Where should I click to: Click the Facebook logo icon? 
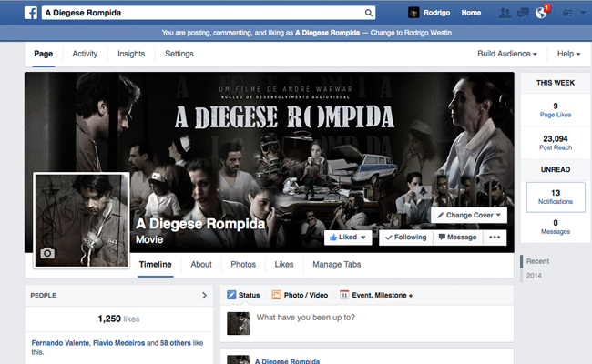point(31,13)
